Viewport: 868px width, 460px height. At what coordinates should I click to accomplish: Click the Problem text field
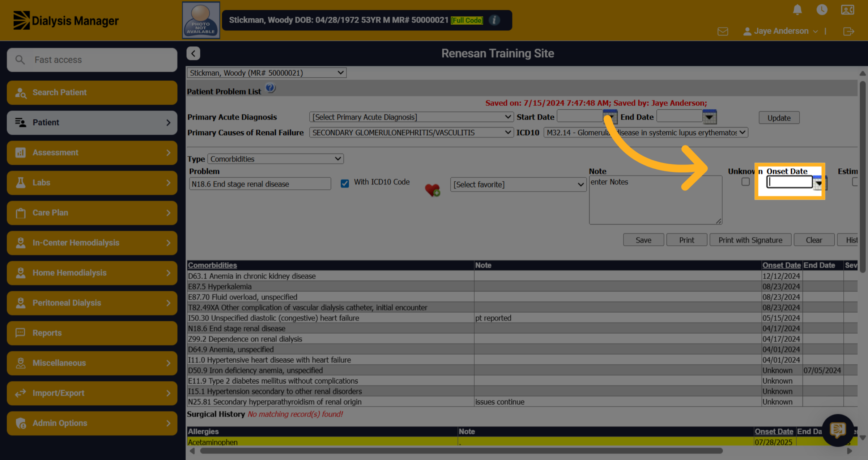[x=260, y=184]
